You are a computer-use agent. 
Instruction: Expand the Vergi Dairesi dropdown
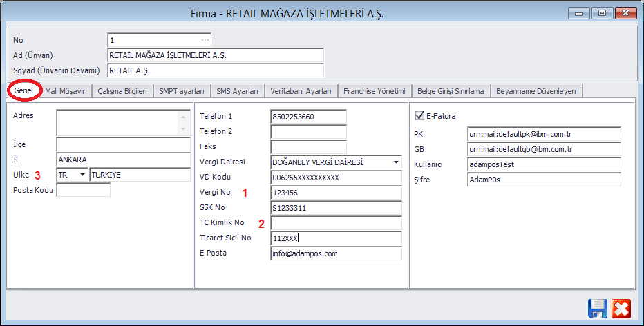pos(396,162)
